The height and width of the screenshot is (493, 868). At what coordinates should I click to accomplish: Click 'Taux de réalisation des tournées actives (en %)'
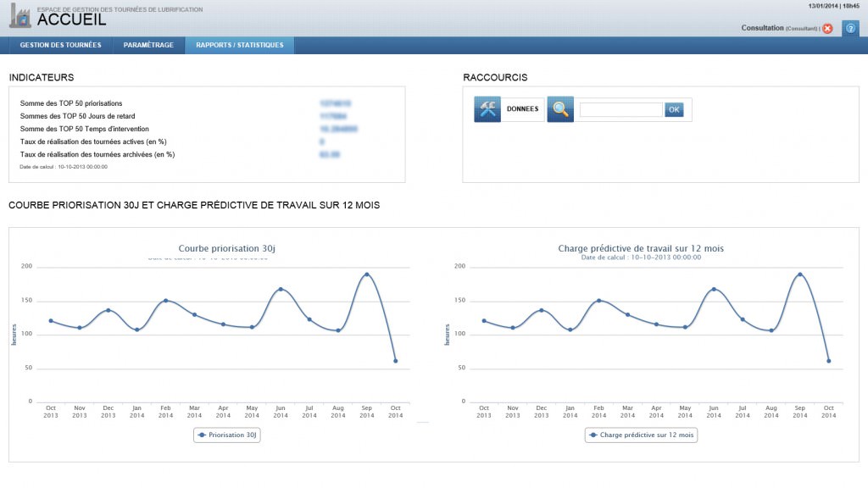[x=93, y=141]
